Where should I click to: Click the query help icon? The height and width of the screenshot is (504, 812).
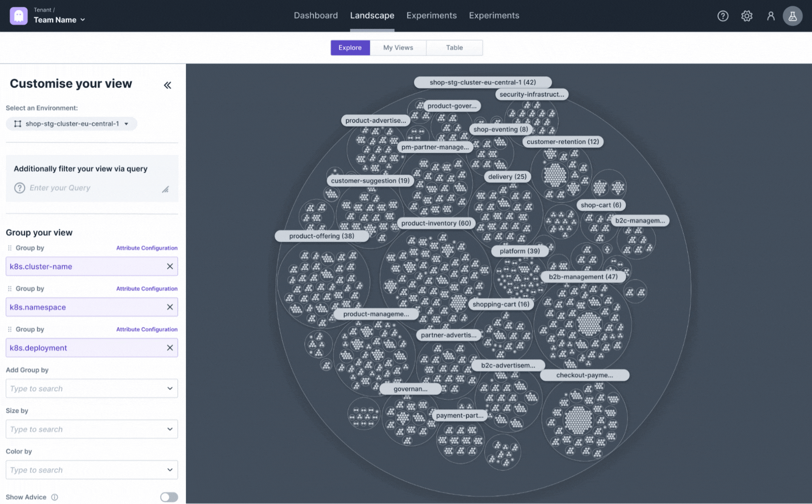coord(19,188)
